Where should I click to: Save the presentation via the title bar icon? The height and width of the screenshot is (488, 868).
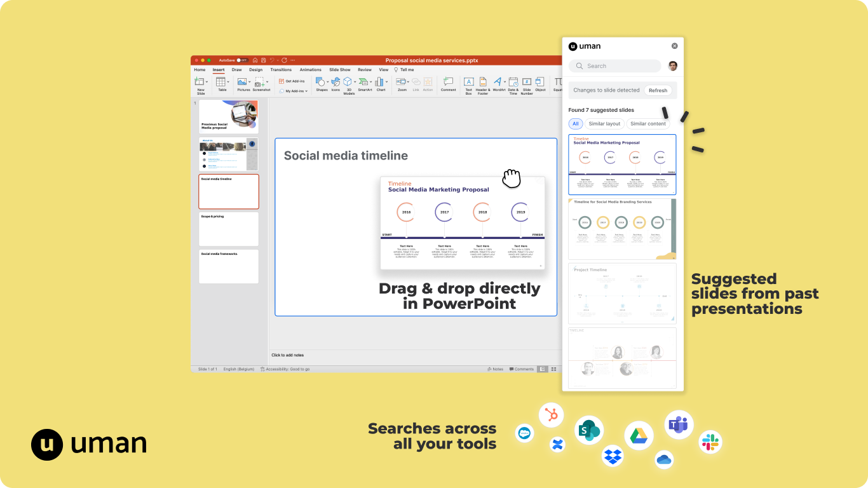click(263, 60)
